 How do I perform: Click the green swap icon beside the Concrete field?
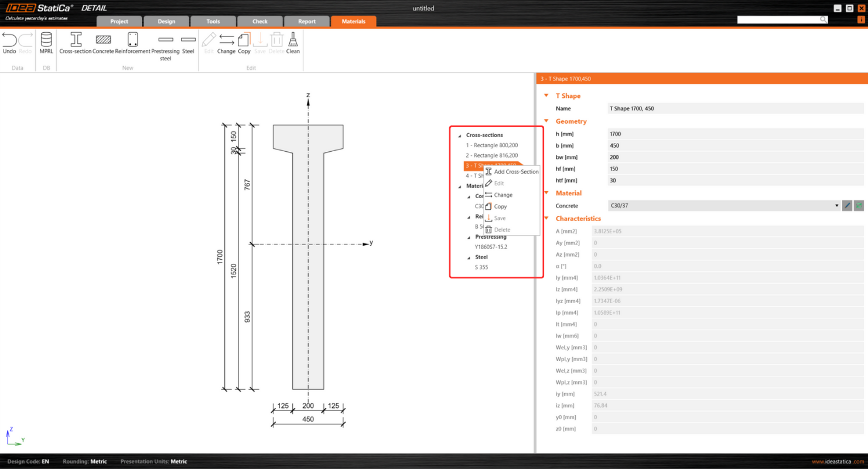(x=859, y=205)
